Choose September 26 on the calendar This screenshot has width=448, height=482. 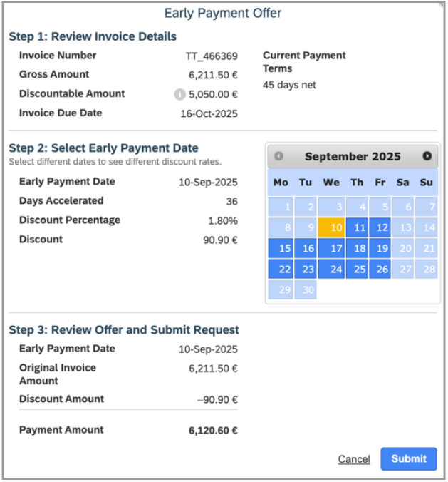click(x=380, y=269)
